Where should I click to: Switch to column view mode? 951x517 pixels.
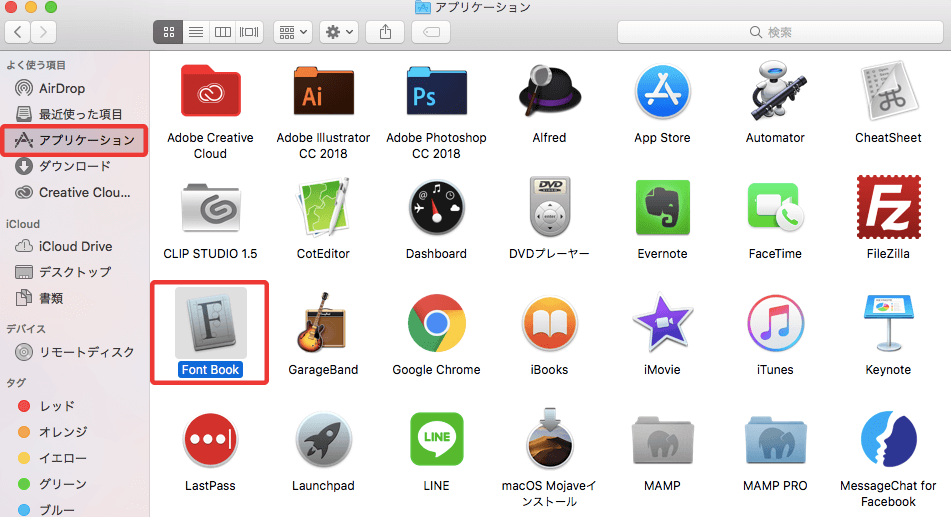click(223, 32)
